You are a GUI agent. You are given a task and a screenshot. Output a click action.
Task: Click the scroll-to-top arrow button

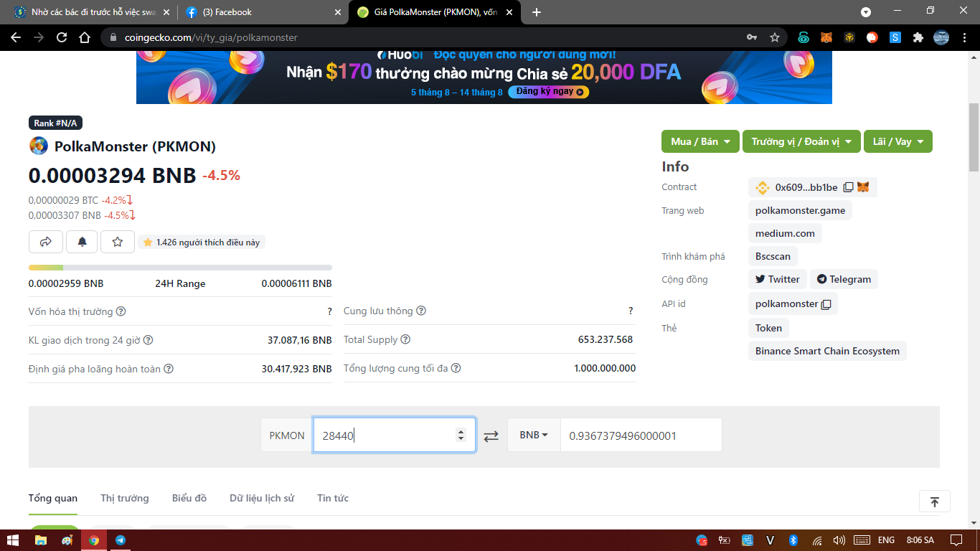(x=934, y=501)
